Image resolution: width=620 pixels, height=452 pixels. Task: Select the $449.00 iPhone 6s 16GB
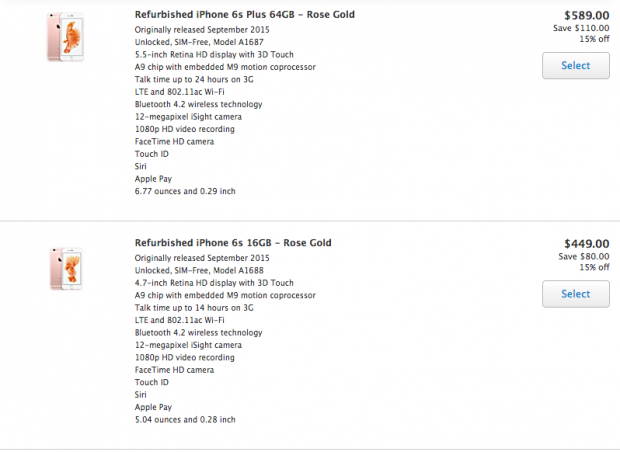(x=575, y=294)
